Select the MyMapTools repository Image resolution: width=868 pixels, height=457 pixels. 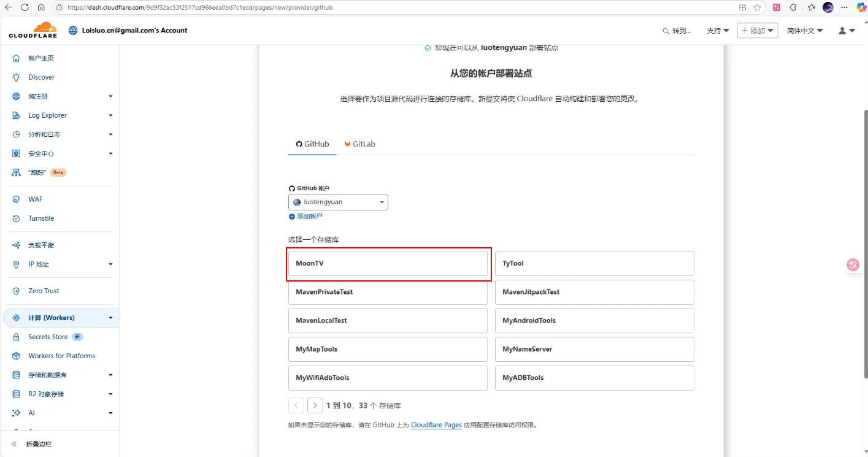(388, 349)
